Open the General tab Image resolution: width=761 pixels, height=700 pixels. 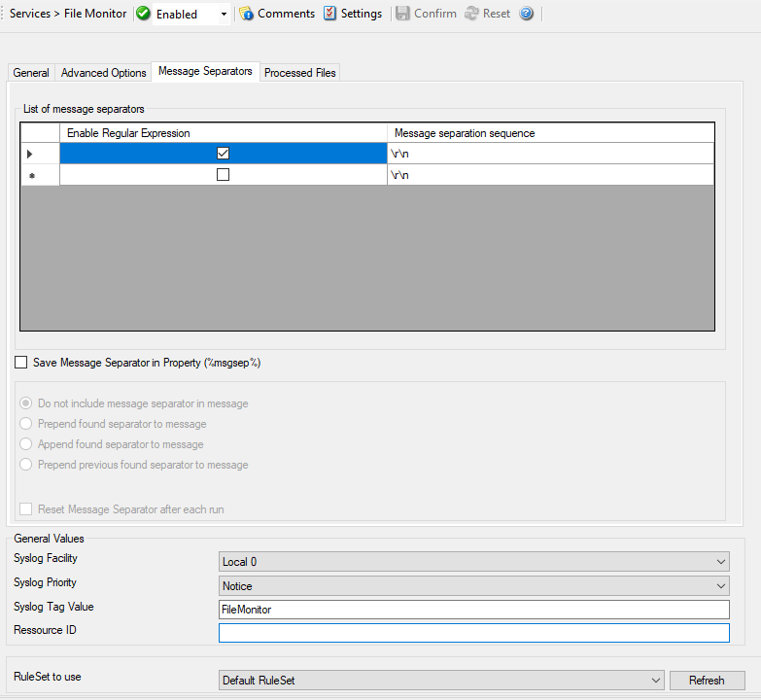(x=31, y=73)
